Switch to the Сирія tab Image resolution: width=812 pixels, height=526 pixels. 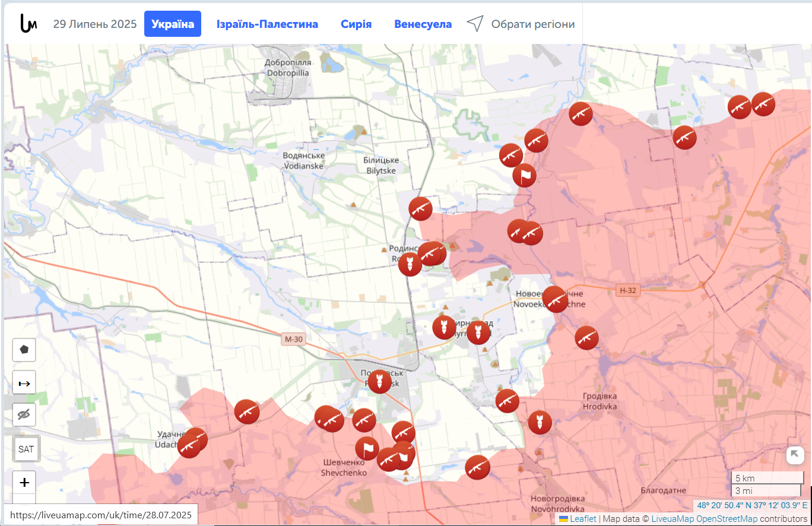[x=356, y=24]
